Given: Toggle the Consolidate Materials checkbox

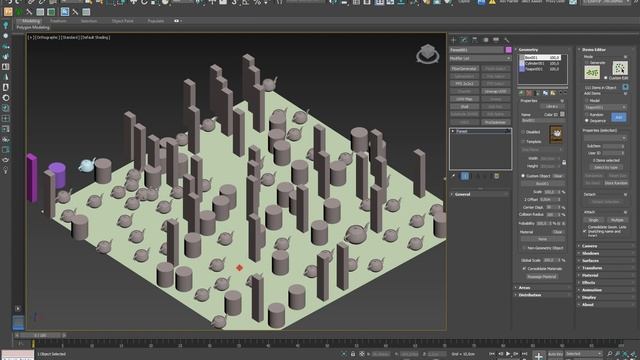Looking at the screenshot, I should pos(524,269).
